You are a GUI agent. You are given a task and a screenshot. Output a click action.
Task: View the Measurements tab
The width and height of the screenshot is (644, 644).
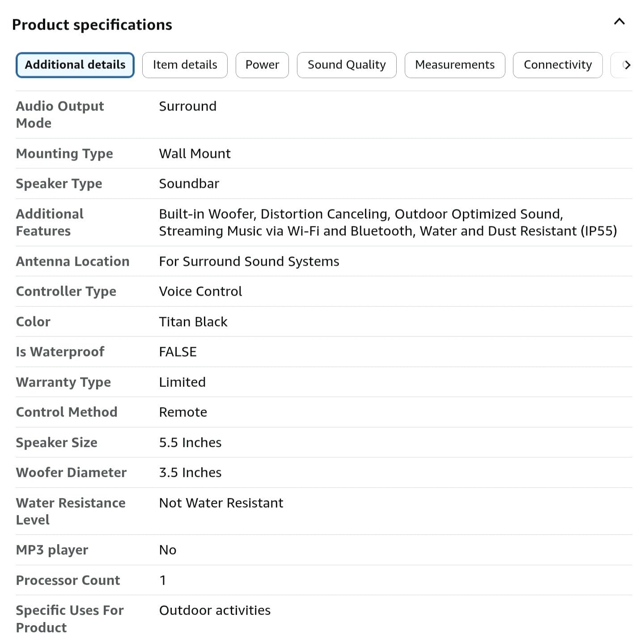pyautogui.click(x=455, y=65)
